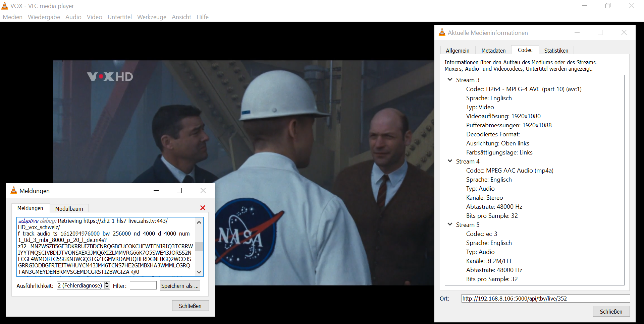
Task: Click the Speichern als button
Action: 180,286
